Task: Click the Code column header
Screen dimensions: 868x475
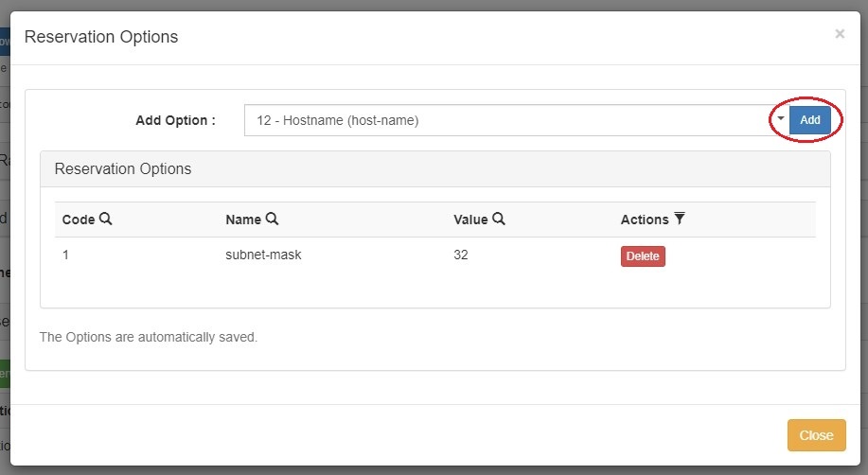Action: [x=79, y=220]
